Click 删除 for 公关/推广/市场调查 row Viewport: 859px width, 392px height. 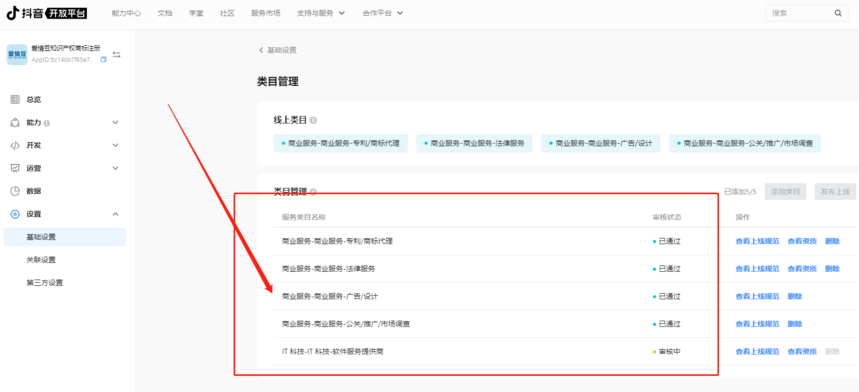pyautogui.click(x=795, y=324)
